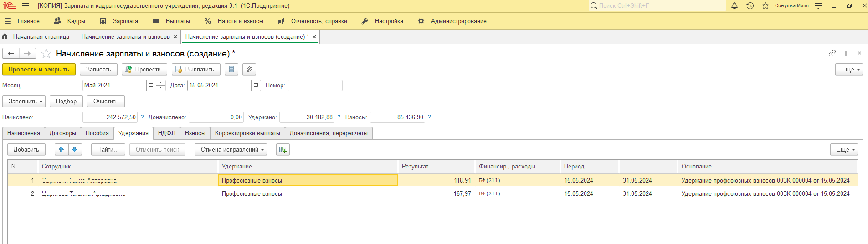Open the three-dot form menu

click(846, 53)
